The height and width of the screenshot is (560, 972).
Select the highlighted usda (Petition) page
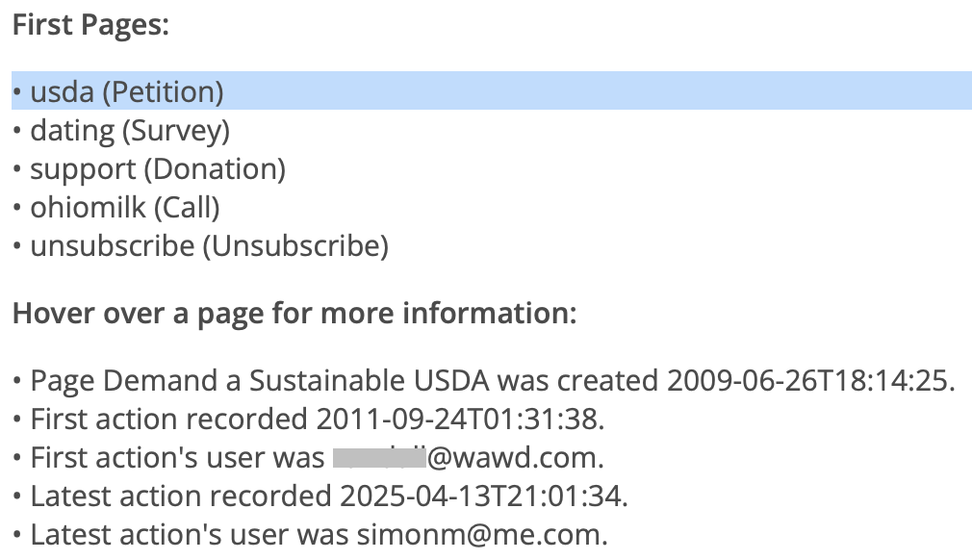coord(492,91)
